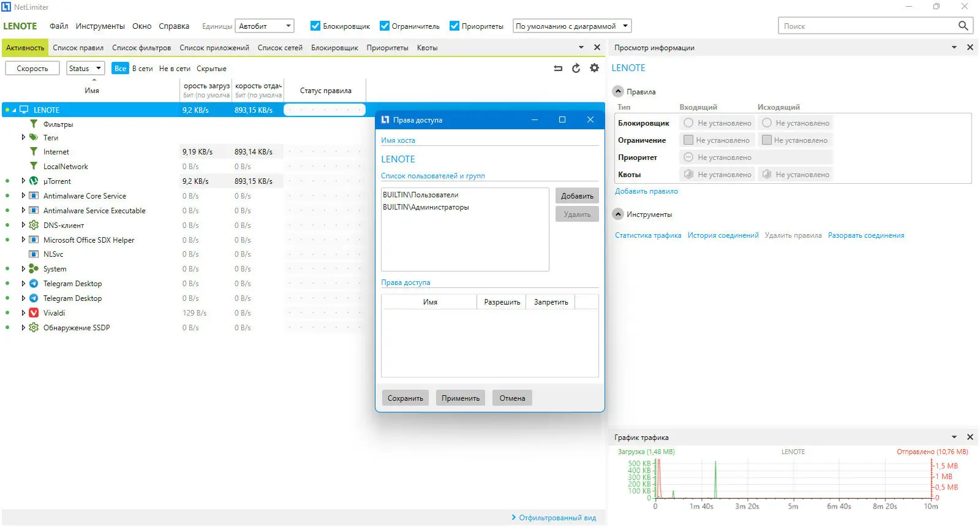Click the DNS-клиент gear icon
Viewport: 980px width, 527px height.
click(x=34, y=225)
